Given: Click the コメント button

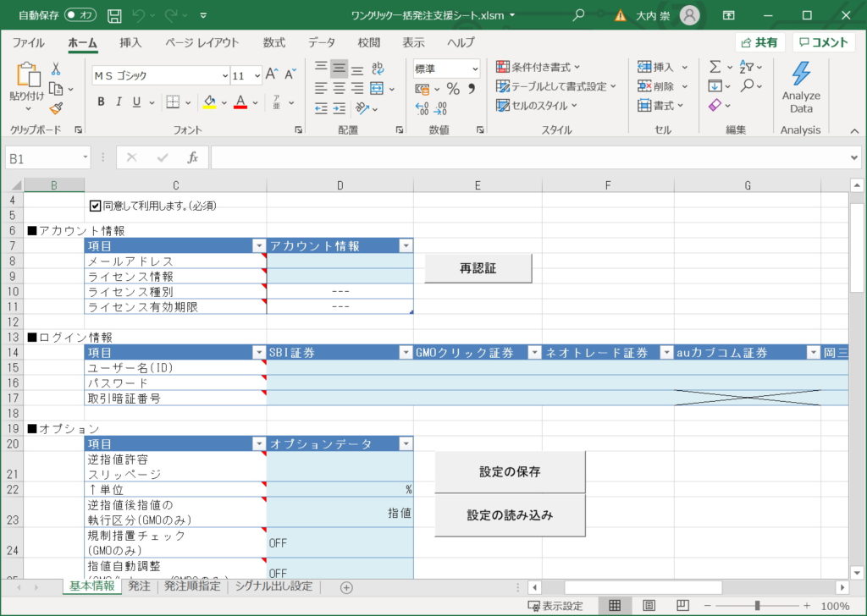Looking at the screenshot, I should 824,42.
